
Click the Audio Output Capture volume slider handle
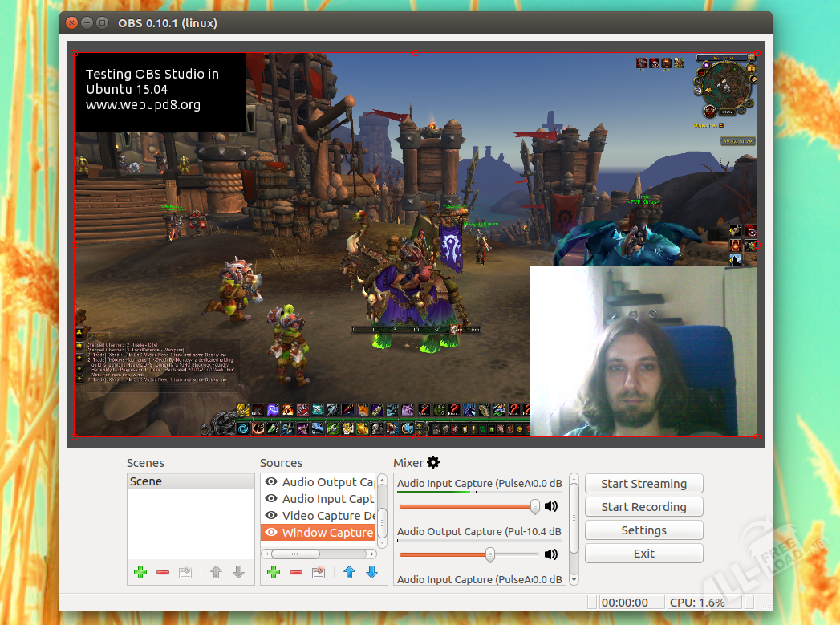click(x=489, y=554)
